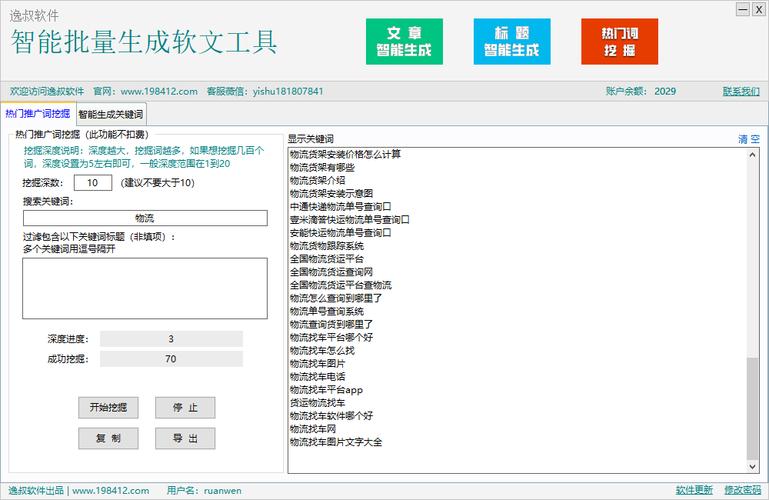
Task: Click the 复制 button
Action: (108, 438)
